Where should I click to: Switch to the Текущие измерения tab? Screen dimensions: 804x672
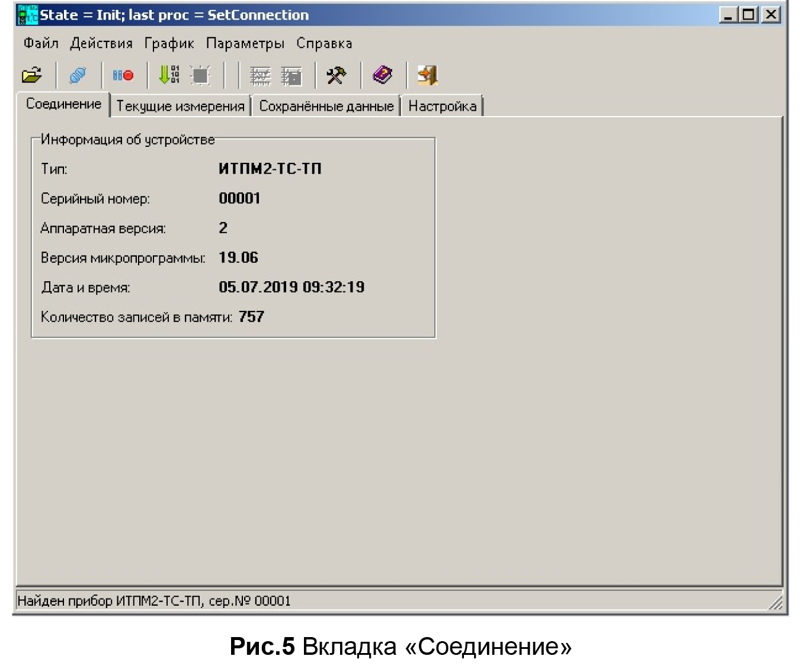point(180,106)
